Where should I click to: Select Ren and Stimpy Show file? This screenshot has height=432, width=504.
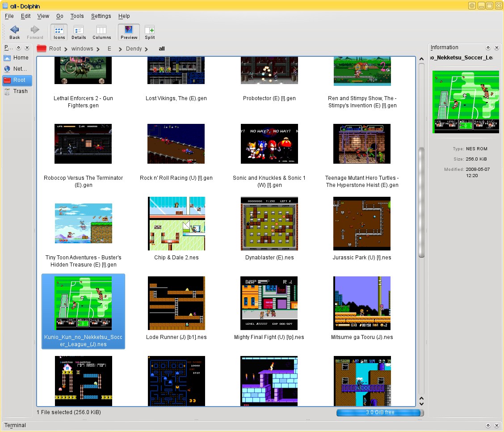pos(362,83)
